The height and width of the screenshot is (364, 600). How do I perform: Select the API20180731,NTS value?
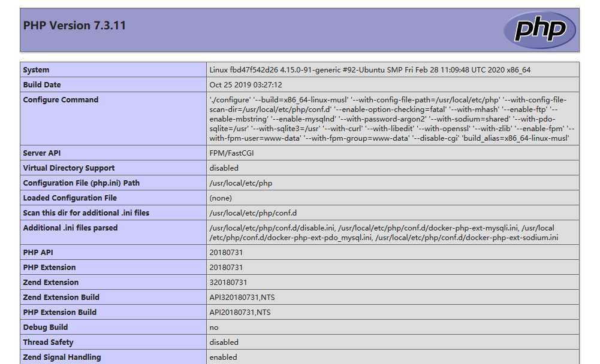click(240, 312)
